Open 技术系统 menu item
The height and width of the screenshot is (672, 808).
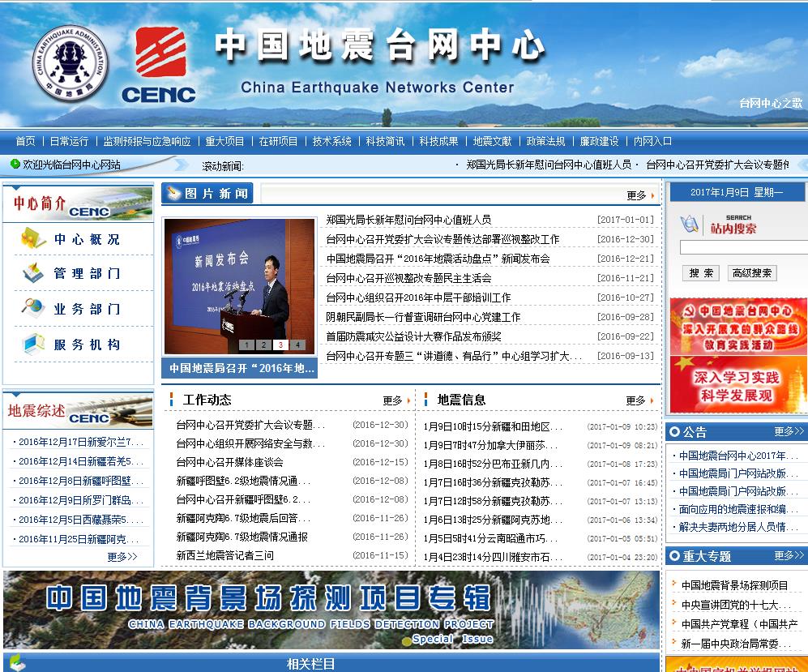pos(331,141)
